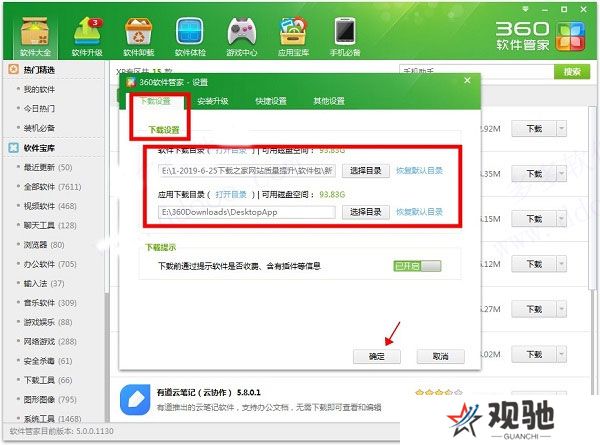Click the 确定 confirm button
600x445 pixels.
[x=377, y=356]
